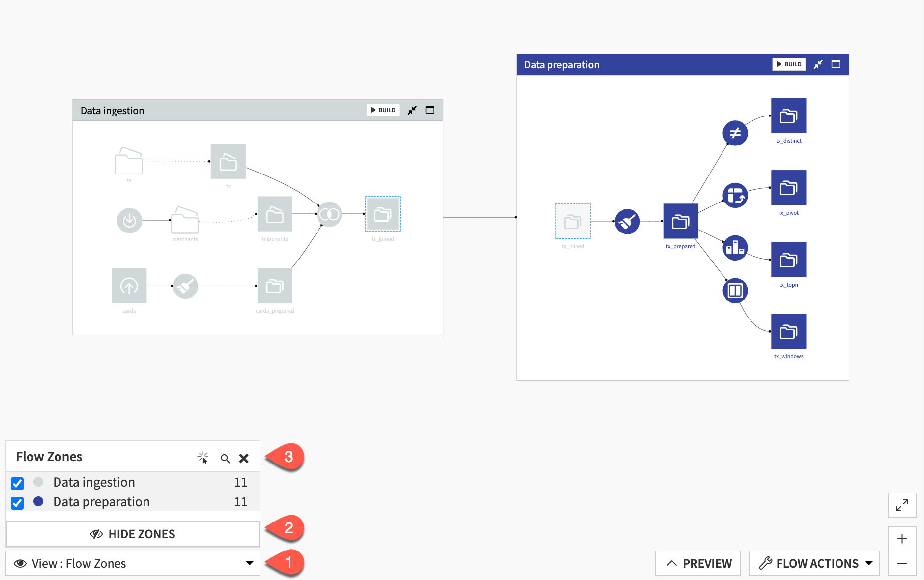The image size is (924, 580).
Task: Click the Prepare recipe in Data ingestion
Action: [x=185, y=286]
